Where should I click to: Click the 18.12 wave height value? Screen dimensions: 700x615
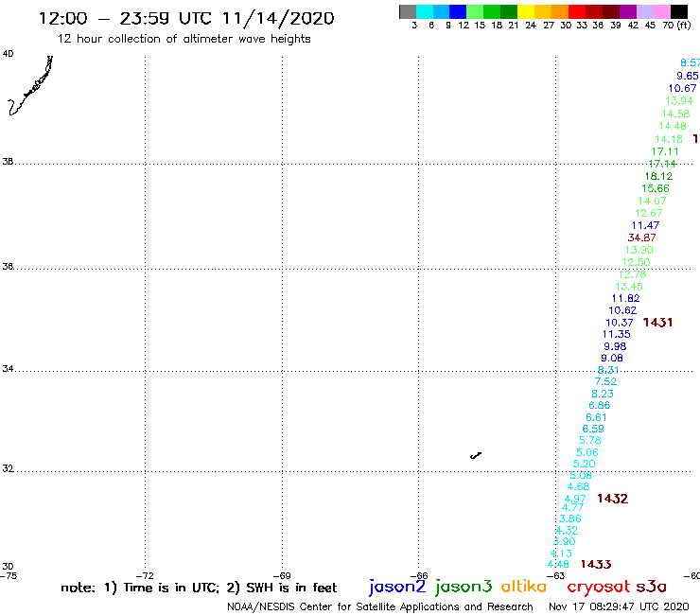point(658,176)
